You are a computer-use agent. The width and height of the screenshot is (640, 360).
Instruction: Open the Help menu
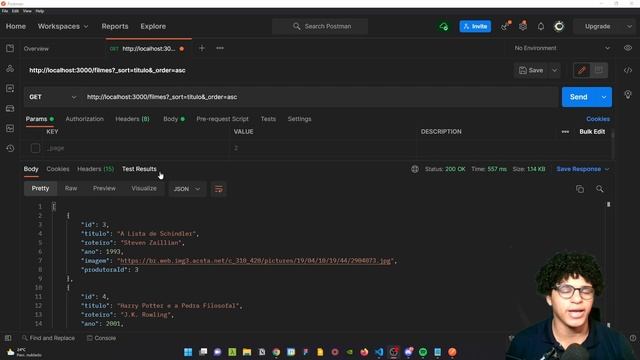pos(40,11)
